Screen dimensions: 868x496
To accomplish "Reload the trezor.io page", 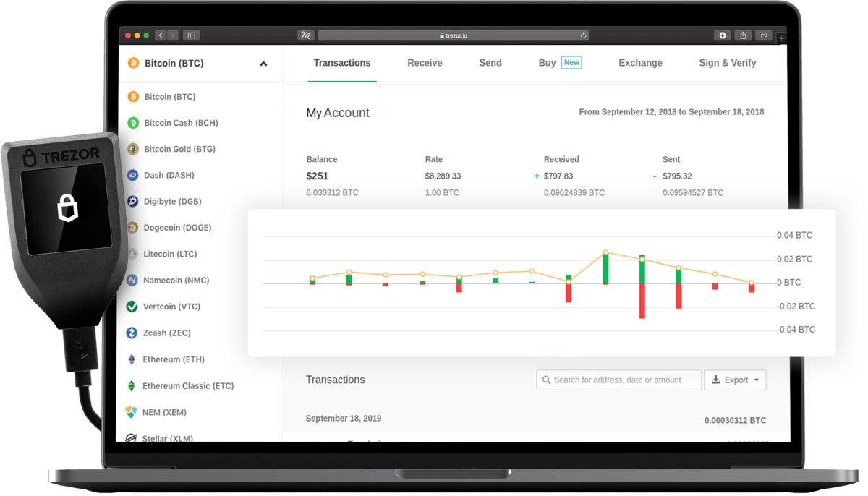I will (x=583, y=35).
